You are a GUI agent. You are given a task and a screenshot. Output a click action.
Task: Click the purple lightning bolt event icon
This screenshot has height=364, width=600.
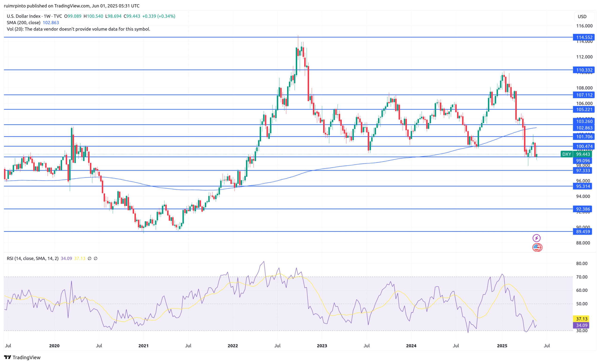point(536,238)
